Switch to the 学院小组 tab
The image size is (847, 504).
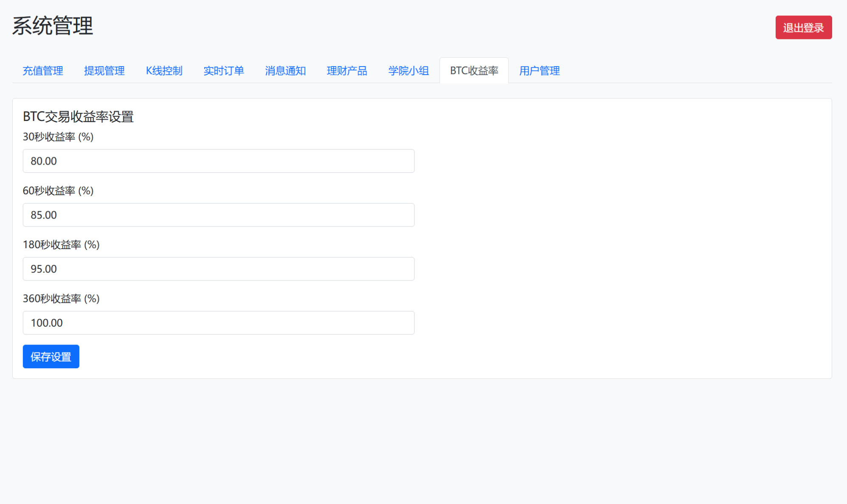click(x=408, y=71)
